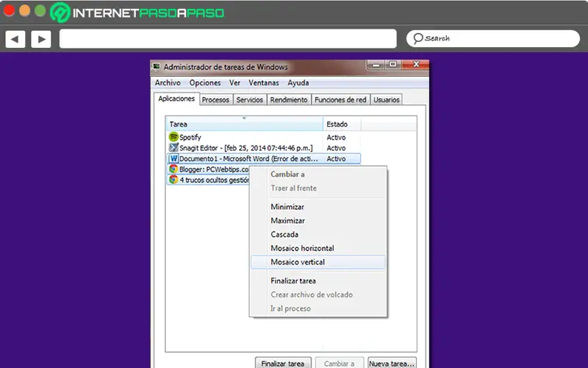This screenshot has width=588, height=368.
Task: Select Cambiar a in context menu
Action: click(x=318, y=174)
